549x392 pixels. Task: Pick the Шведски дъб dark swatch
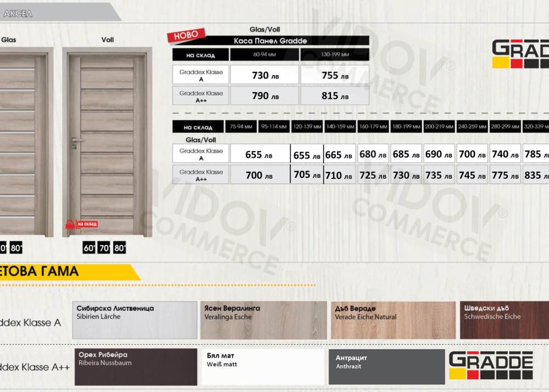point(504,320)
